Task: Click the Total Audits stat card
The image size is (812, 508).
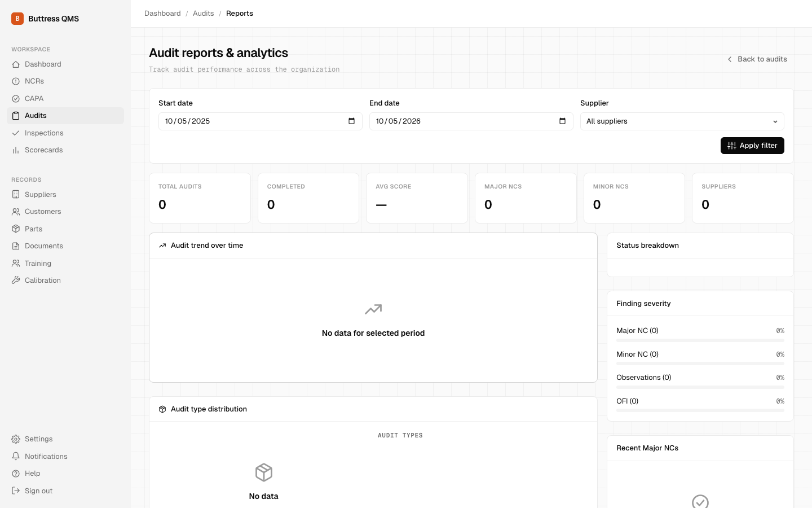Action: click(x=200, y=198)
